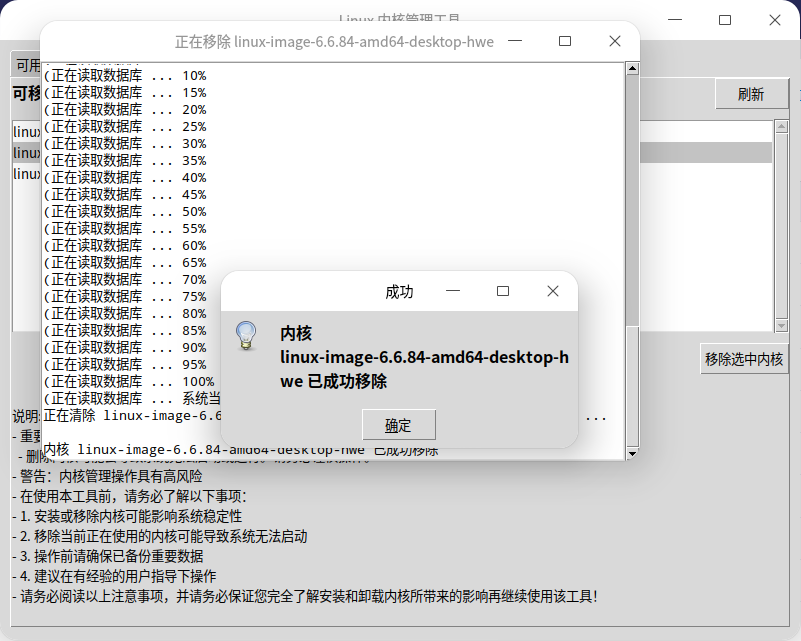The height and width of the screenshot is (641, 801).
Task: Click 刷新 to refresh the kernel list
Action: (x=751, y=94)
